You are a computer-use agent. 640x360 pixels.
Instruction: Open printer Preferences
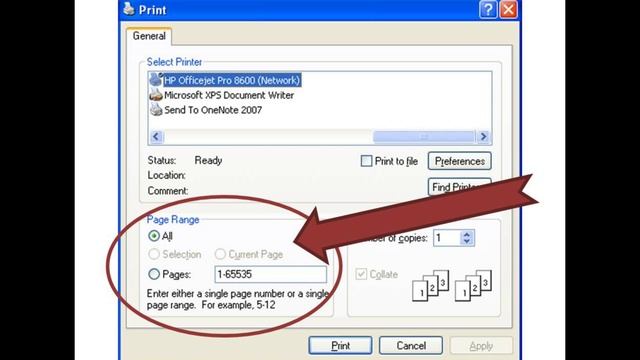click(460, 161)
